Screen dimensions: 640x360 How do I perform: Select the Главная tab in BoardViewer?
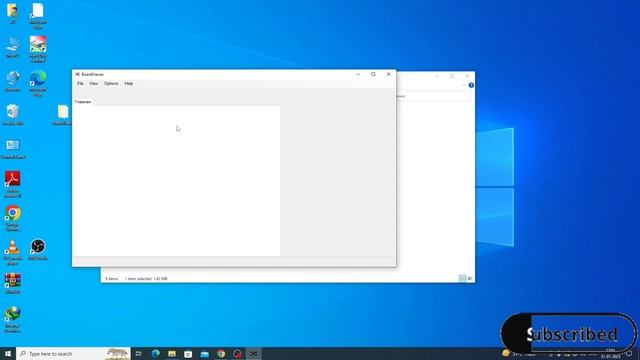coord(83,102)
